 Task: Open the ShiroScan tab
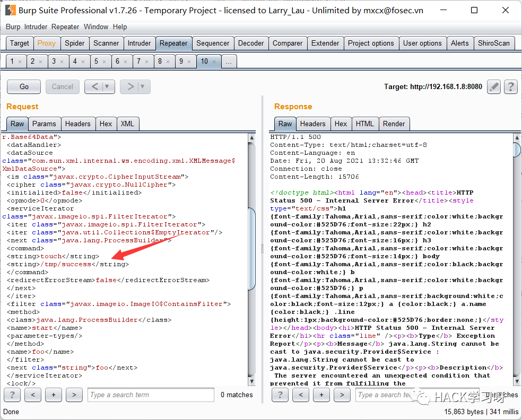click(x=494, y=43)
